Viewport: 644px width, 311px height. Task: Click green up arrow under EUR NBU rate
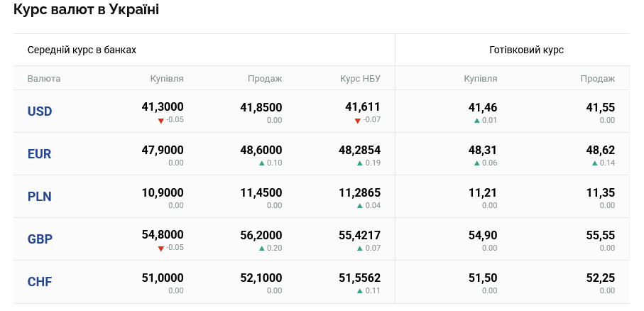[x=360, y=163]
